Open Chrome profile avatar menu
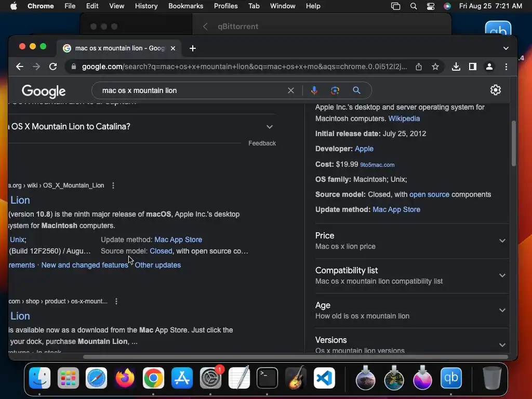Viewport: 532px width, 399px height. click(x=489, y=66)
